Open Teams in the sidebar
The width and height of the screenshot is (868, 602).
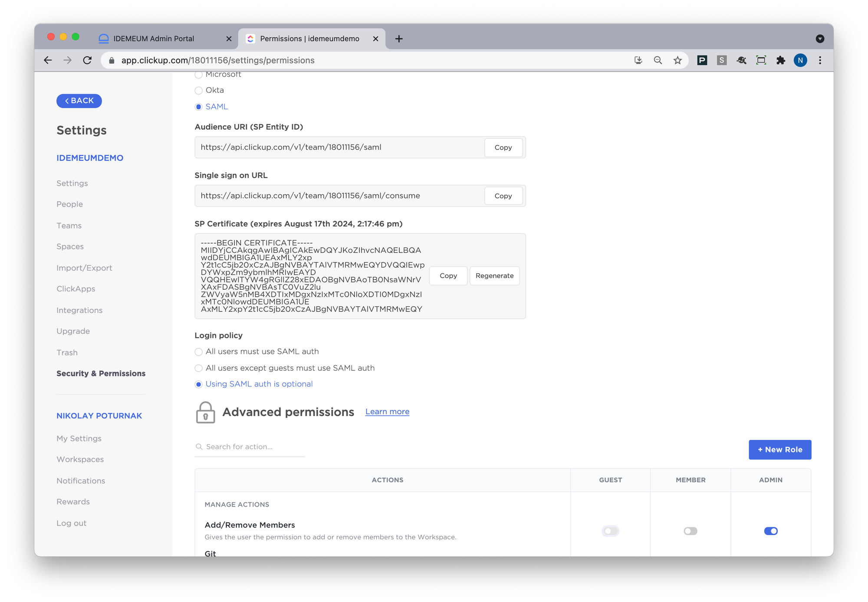pos(69,226)
